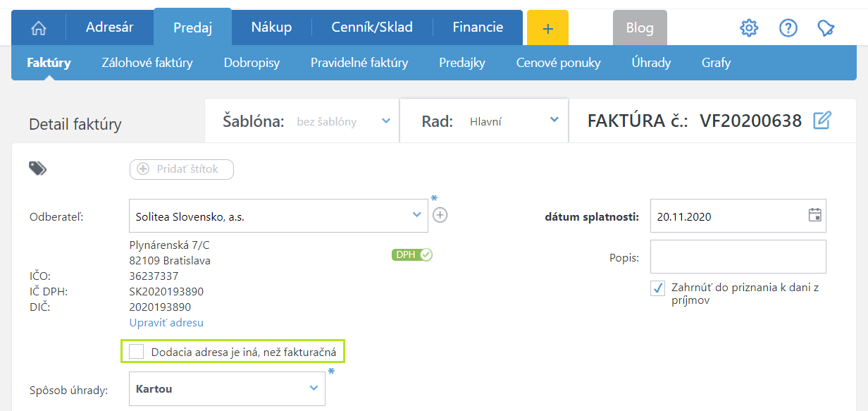Viewport: 868px width, 411px height.
Task: Add new customer with circled plus icon
Action: [x=440, y=215]
